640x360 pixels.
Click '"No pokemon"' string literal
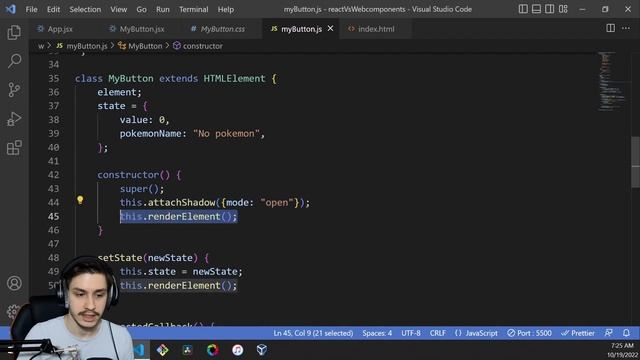[x=226, y=133]
